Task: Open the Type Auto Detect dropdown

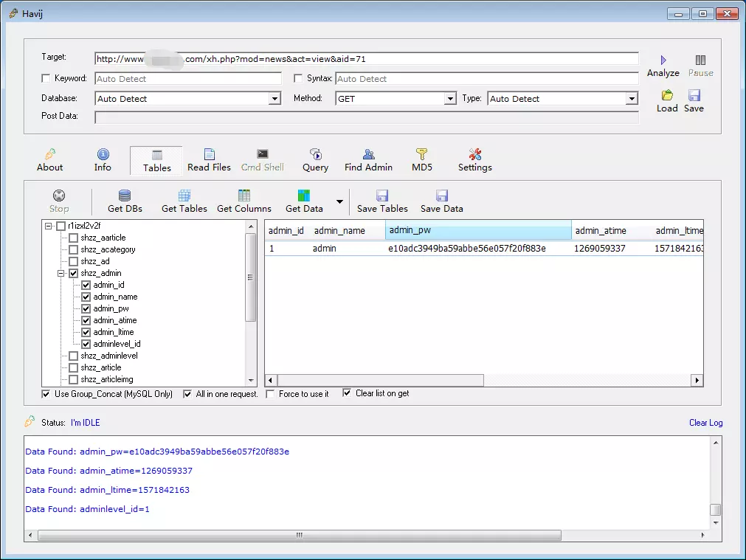Action: coord(632,98)
